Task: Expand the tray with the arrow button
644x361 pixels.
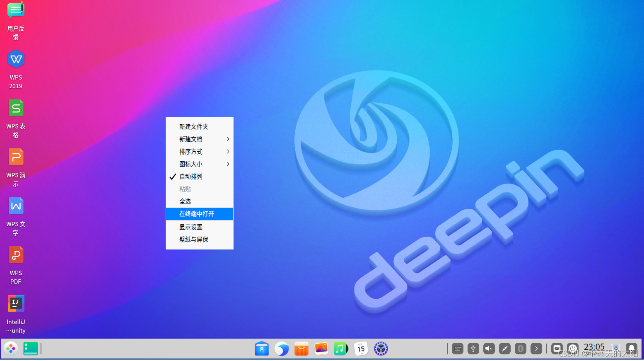Action: click(536, 349)
